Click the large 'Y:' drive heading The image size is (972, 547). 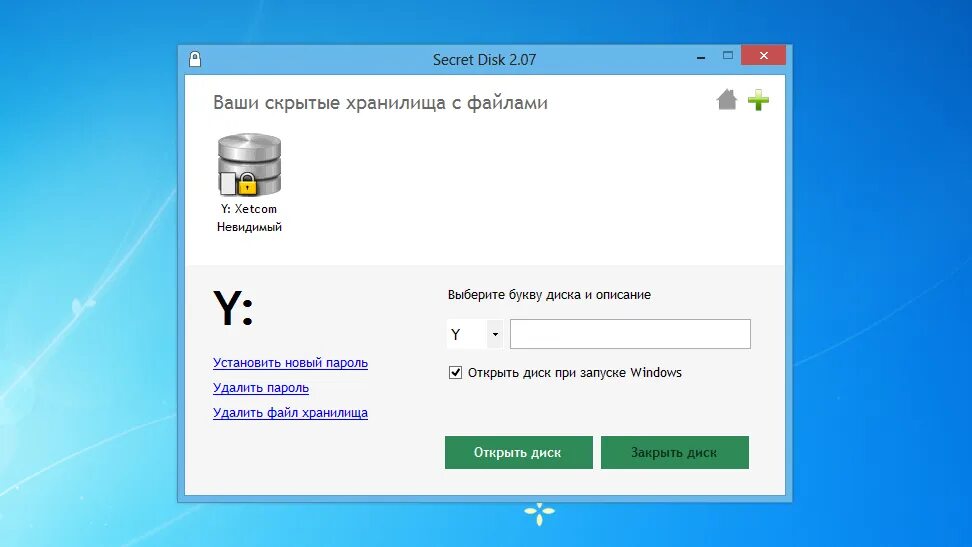click(x=233, y=308)
